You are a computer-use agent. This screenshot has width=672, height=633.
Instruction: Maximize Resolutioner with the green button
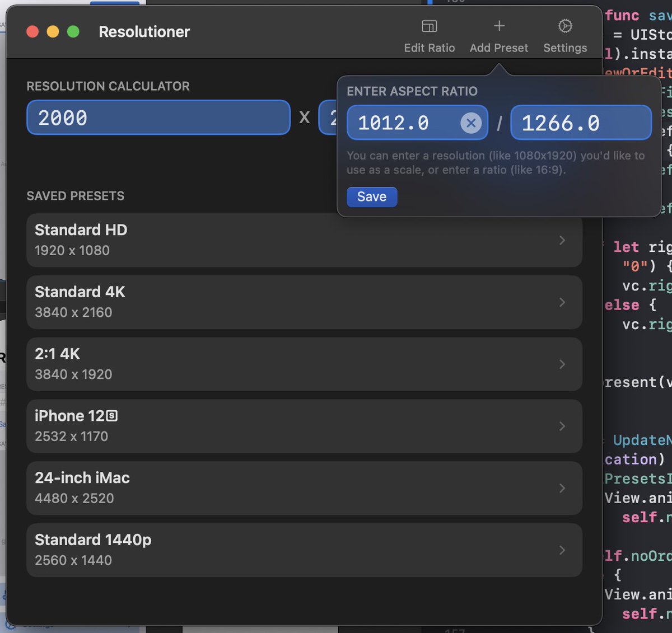[x=73, y=32]
